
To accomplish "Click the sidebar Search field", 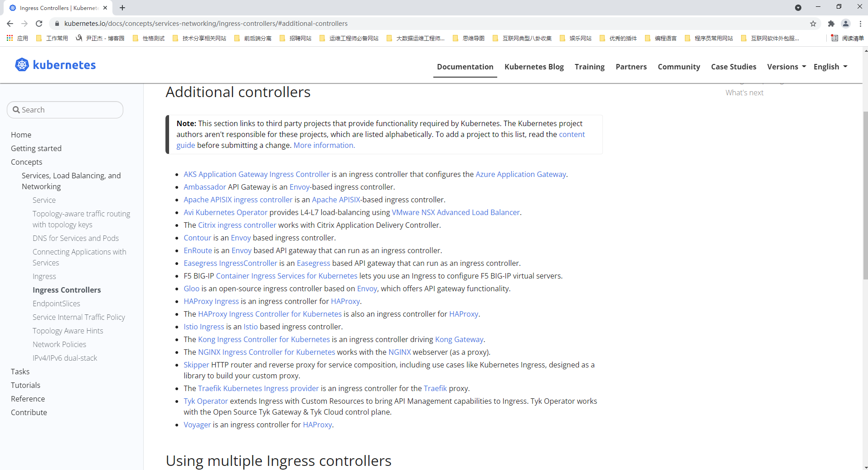I will click(x=65, y=110).
